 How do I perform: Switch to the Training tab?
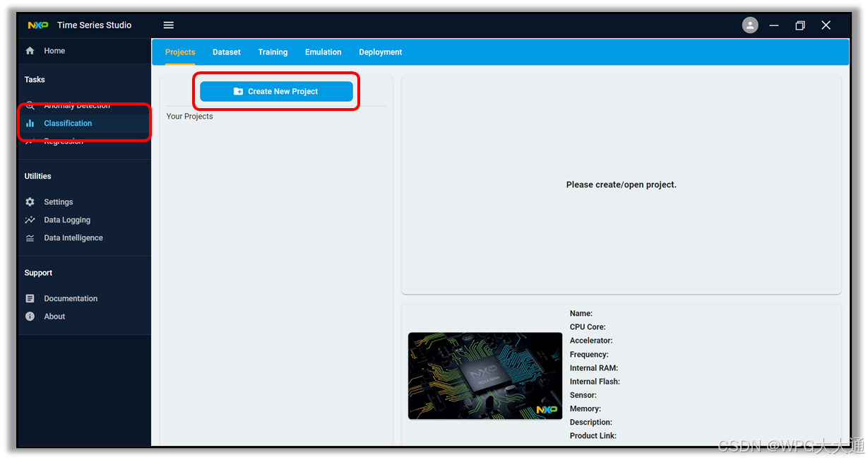(x=273, y=52)
